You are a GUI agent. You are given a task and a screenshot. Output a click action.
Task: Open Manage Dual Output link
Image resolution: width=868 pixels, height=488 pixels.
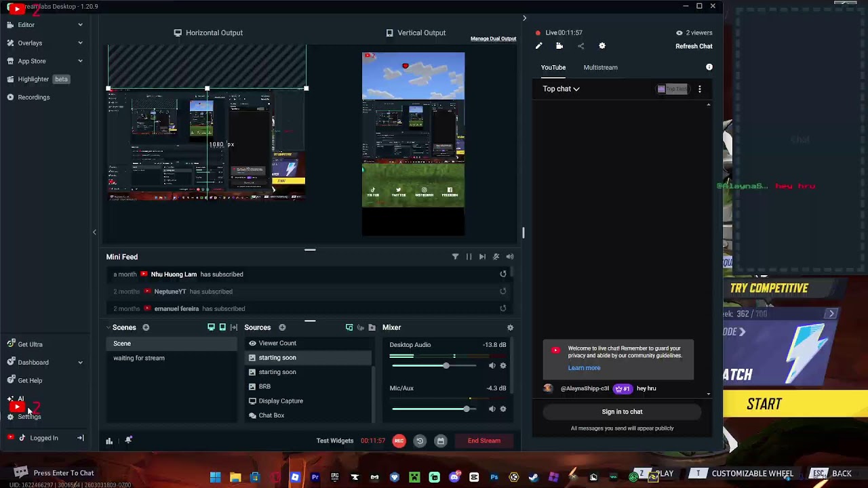pos(493,39)
